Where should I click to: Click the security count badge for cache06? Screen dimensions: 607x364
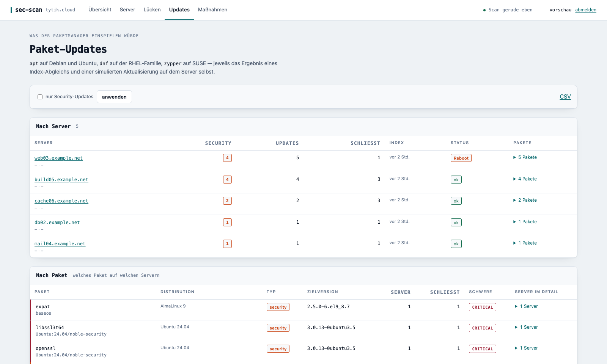coord(227,201)
